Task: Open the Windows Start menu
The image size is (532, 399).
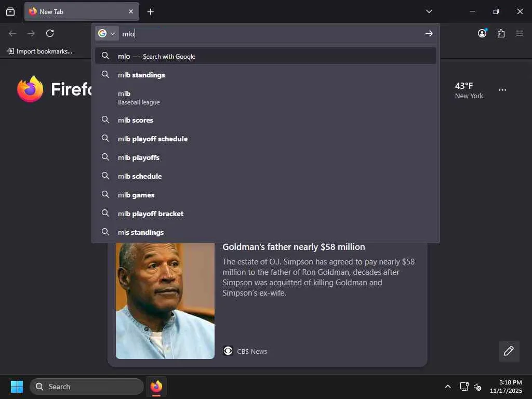Action: point(17,387)
